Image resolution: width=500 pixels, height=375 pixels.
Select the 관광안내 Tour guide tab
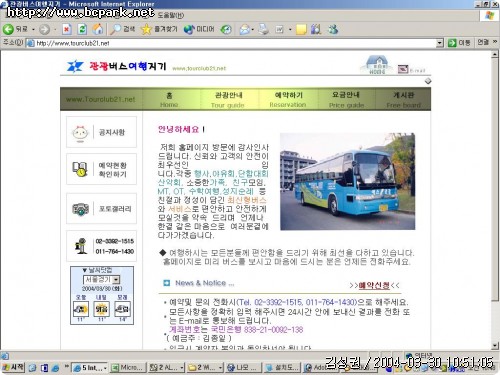pyautogui.click(x=228, y=99)
